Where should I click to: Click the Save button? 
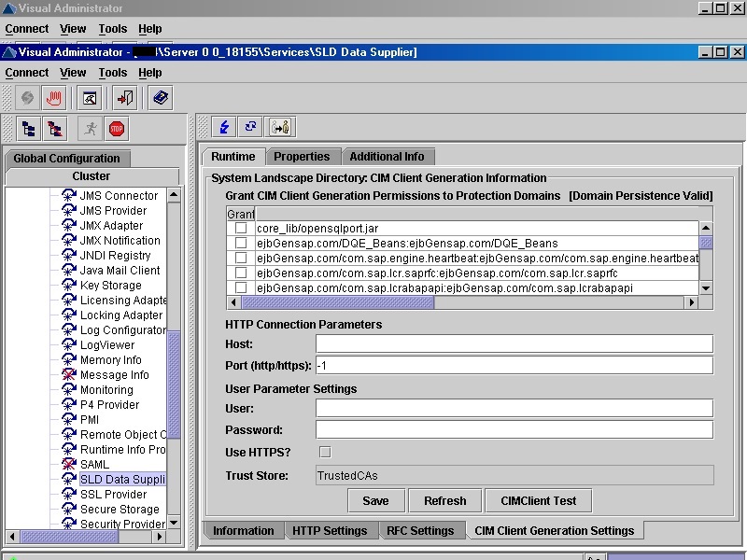point(376,501)
